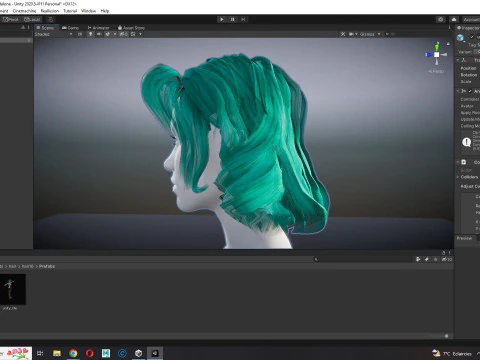Toggle scene effects icon

click(108, 34)
